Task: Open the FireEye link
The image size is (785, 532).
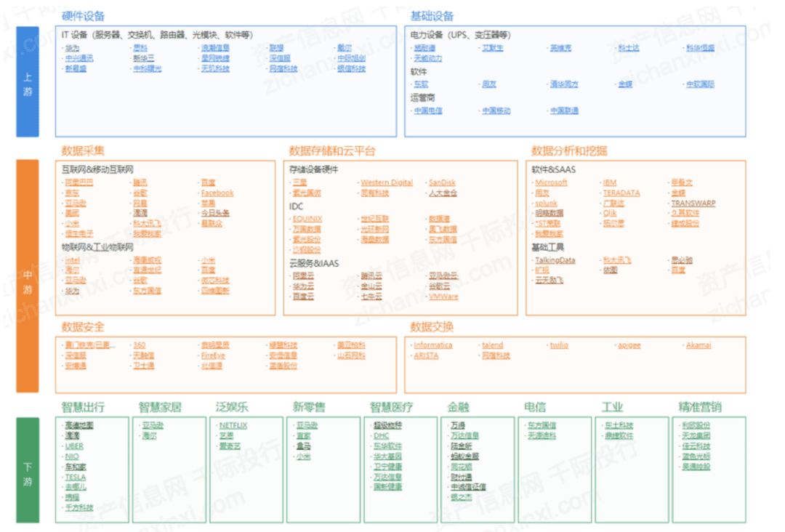Action: pos(213,356)
